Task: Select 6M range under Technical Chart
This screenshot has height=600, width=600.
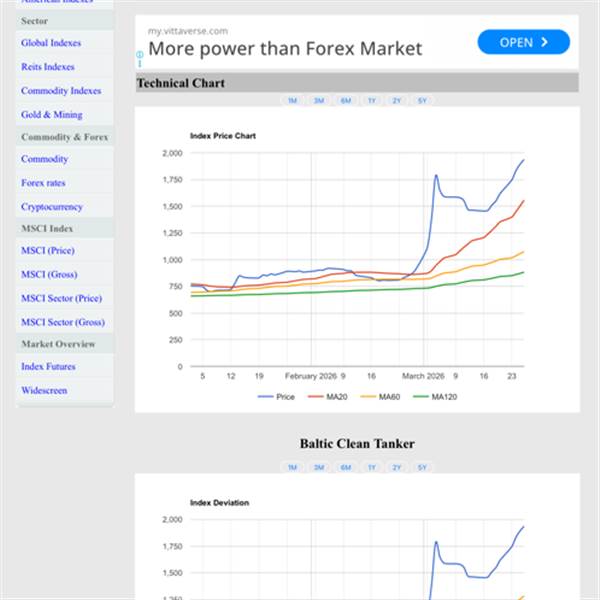Action: [x=345, y=101]
